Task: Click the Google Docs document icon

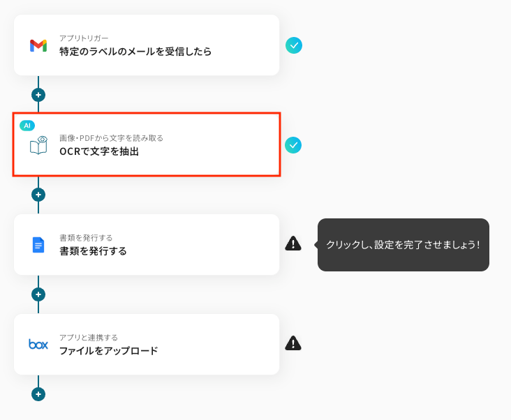Action: click(38, 245)
